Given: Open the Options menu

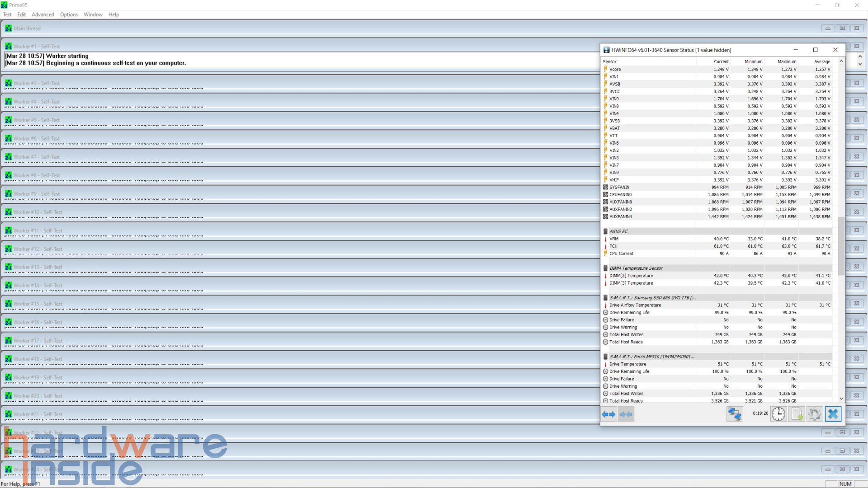Looking at the screenshot, I should click(69, 14).
